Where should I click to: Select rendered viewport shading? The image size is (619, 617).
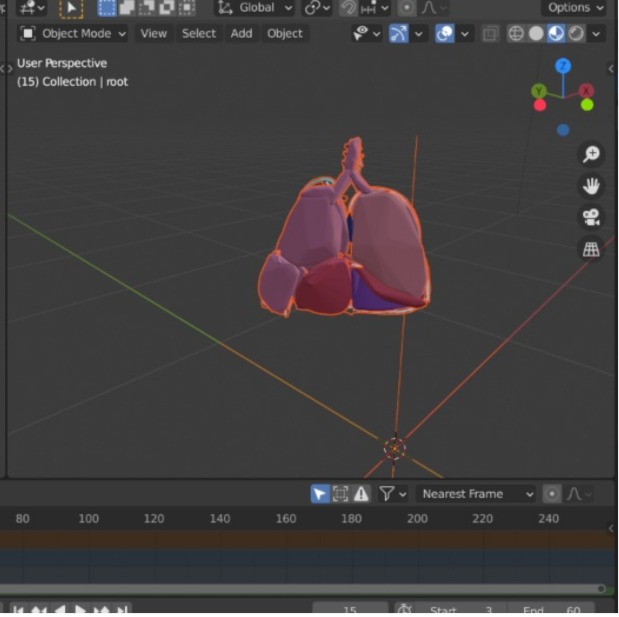[576, 34]
